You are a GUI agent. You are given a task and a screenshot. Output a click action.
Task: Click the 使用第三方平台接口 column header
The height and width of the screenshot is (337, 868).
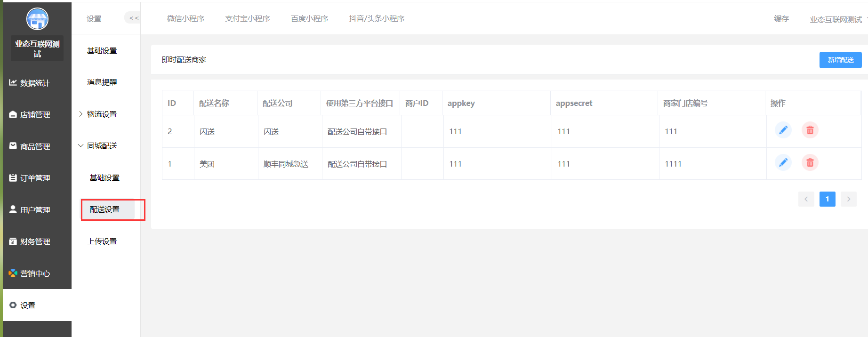point(360,103)
